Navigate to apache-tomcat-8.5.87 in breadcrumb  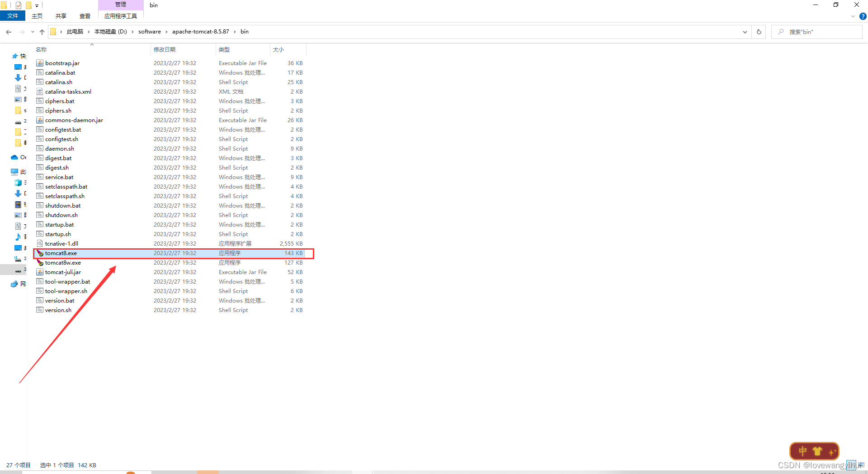[x=201, y=32]
